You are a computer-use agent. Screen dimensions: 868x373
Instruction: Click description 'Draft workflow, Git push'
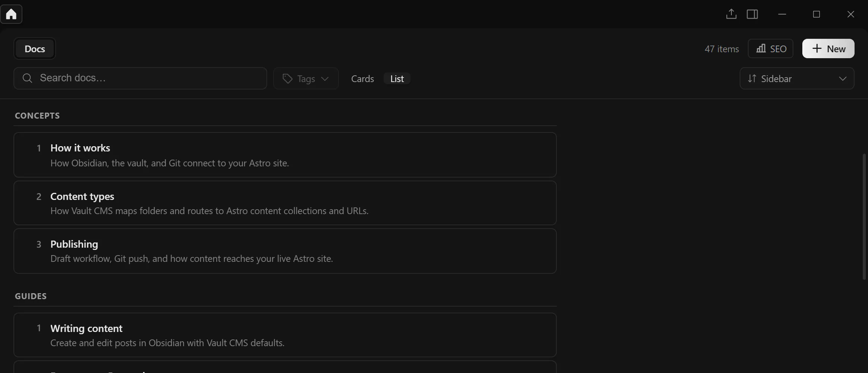192,258
